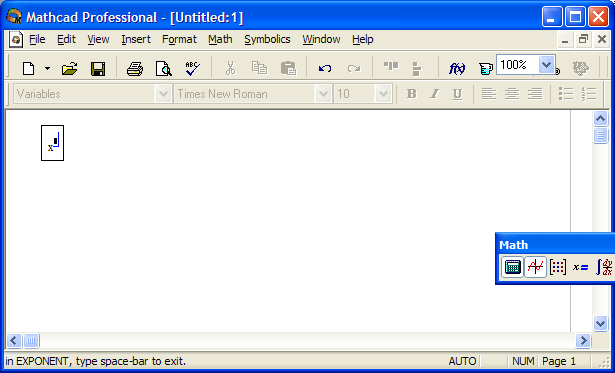Click the x exponent math region
615x373 pixels.
[x=53, y=143]
